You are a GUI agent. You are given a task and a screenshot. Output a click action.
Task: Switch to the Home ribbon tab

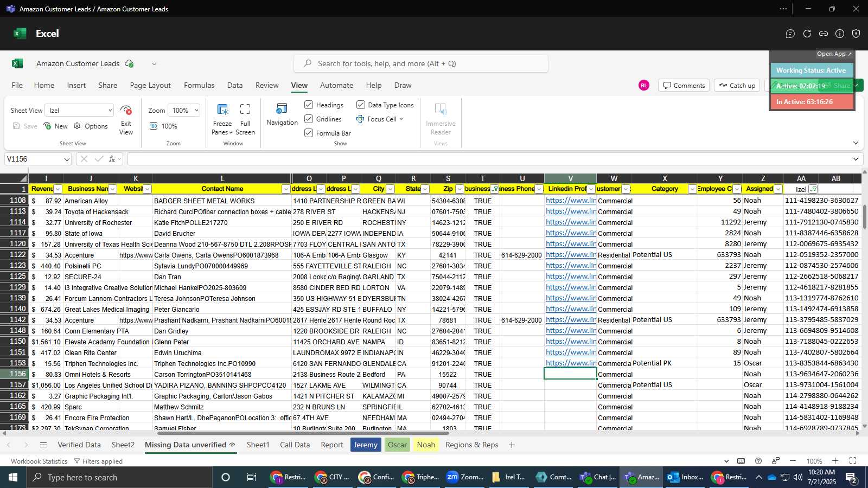[x=44, y=85]
